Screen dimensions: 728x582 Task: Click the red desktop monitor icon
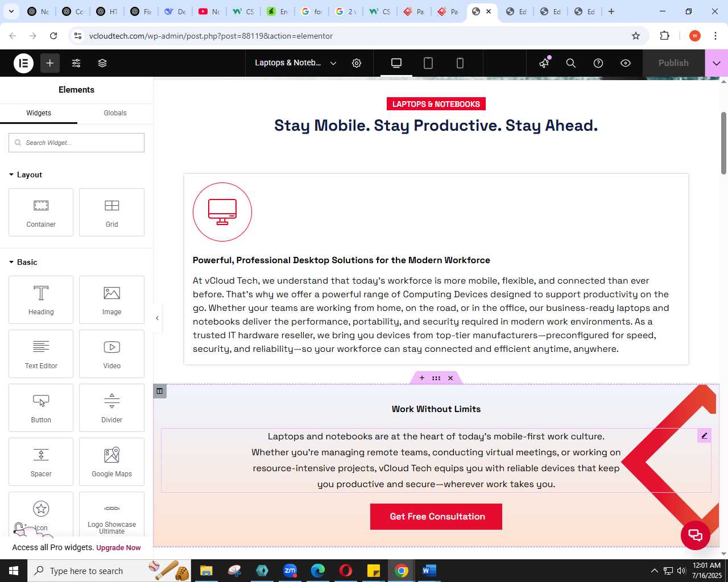[x=222, y=212]
